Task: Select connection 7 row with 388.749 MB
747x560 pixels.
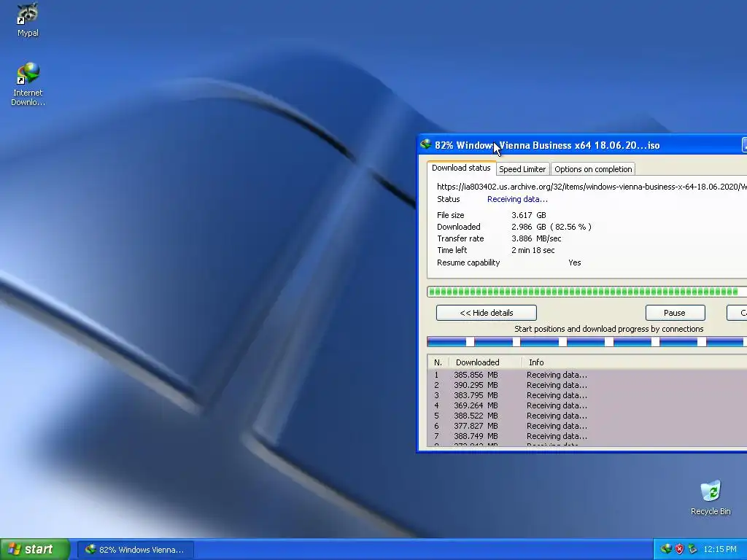Action: pyautogui.click(x=587, y=436)
